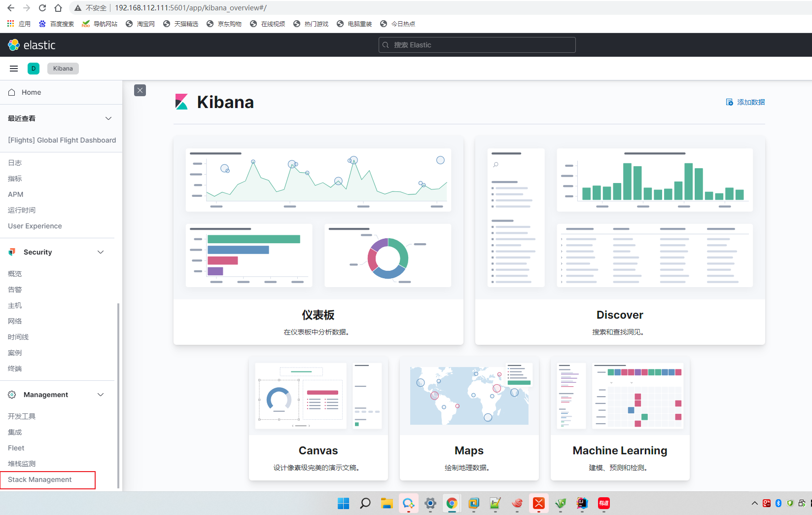Open Security 案例
This screenshot has height=515, width=812.
point(15,353)
